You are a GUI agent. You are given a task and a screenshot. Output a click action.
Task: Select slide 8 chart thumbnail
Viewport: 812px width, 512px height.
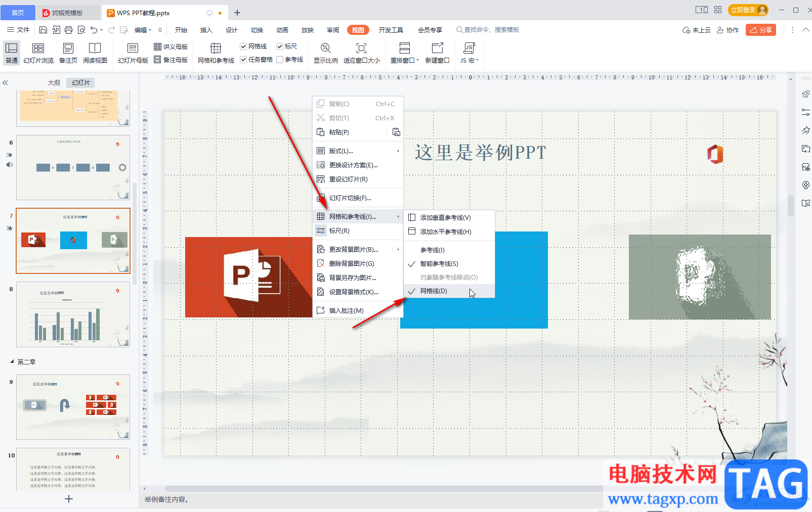(x=73, y=314)
